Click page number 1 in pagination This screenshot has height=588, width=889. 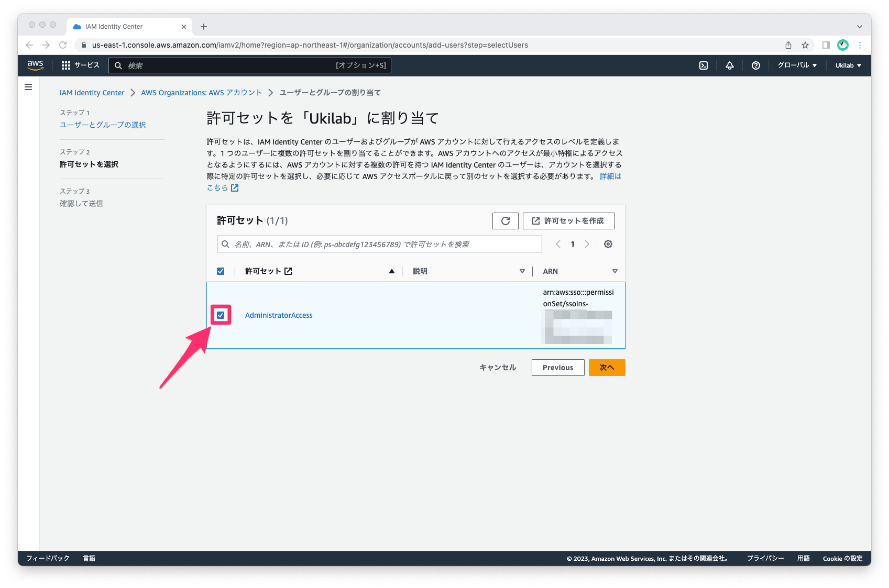[572, 244]
